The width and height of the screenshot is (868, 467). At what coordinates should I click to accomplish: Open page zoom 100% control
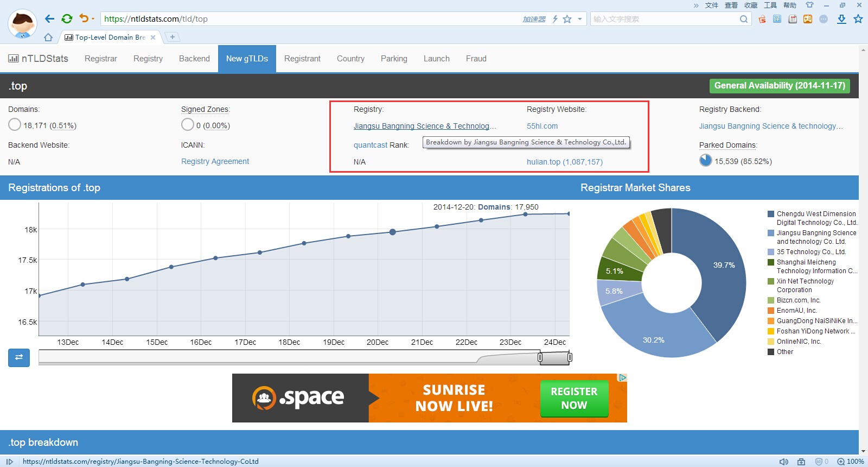click(x=850, y=462)
